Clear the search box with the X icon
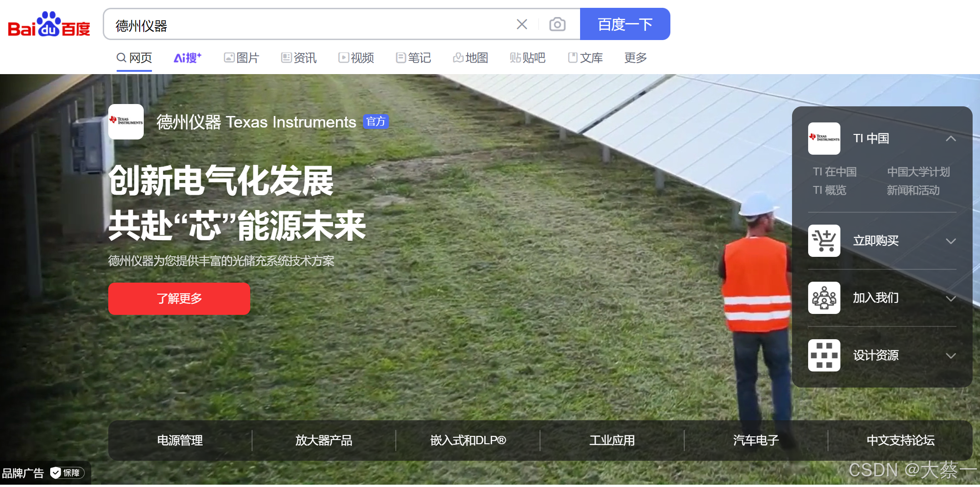The image size is (980, 487). click(x=522, y=24)
